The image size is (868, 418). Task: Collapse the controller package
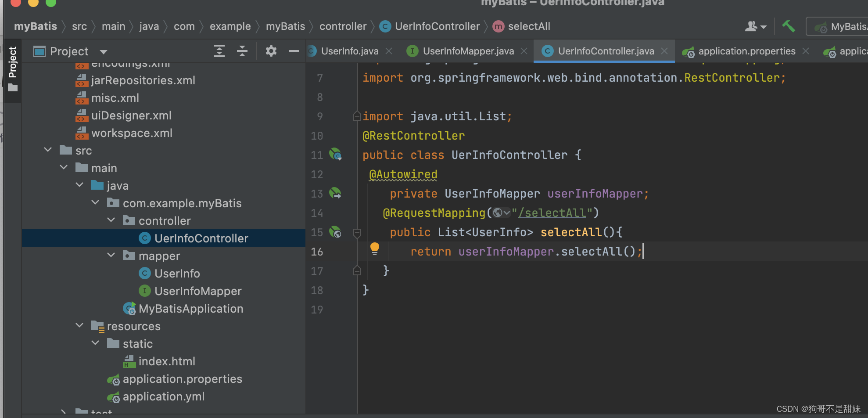point(111,220)
